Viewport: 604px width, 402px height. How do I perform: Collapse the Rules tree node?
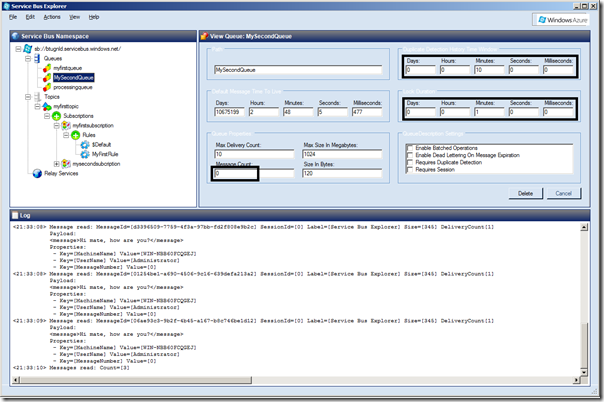(x=66, y=135)
